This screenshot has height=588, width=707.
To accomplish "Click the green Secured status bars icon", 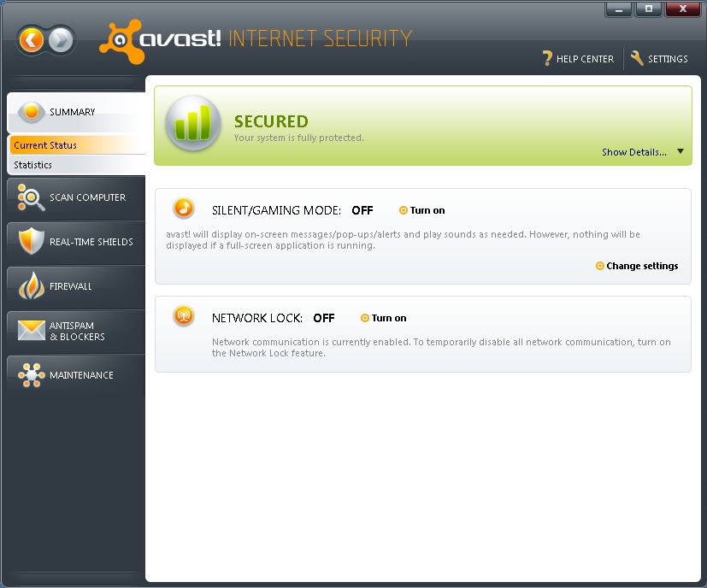I will (191, 125).
